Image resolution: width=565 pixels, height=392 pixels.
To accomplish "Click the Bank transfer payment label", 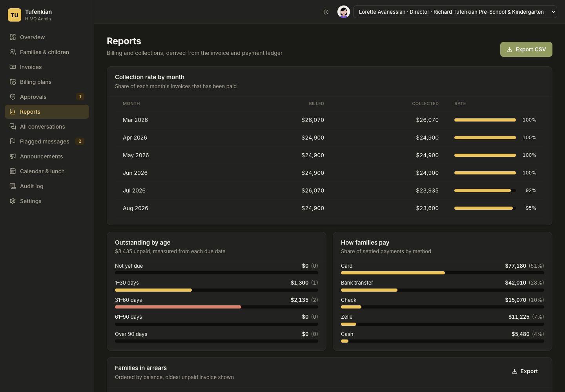I will 357,283.
